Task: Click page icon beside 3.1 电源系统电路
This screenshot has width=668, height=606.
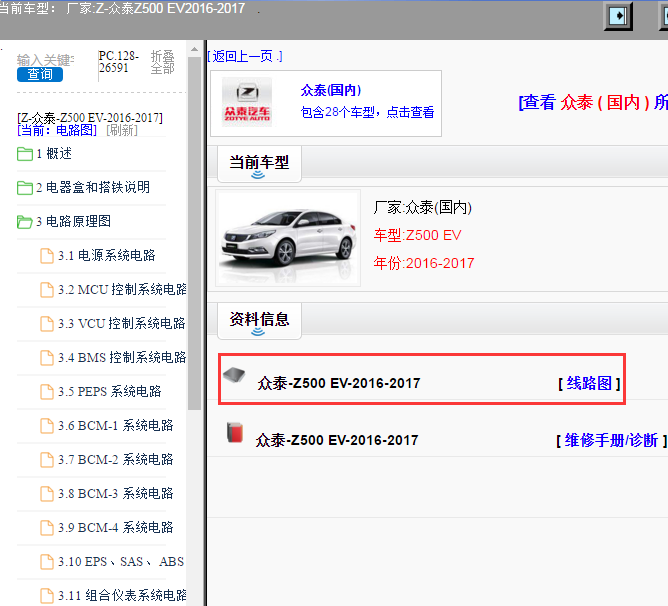Action: 47,256
